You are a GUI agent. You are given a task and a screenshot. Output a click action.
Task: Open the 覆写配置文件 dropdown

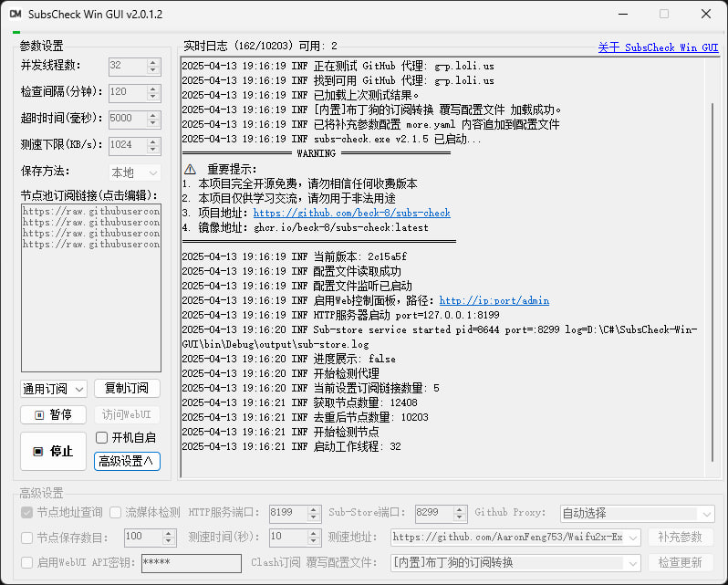[x=515, y=563]
